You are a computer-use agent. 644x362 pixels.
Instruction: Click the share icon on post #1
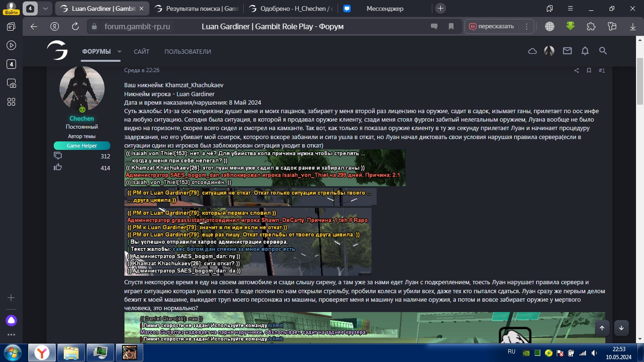576,71
